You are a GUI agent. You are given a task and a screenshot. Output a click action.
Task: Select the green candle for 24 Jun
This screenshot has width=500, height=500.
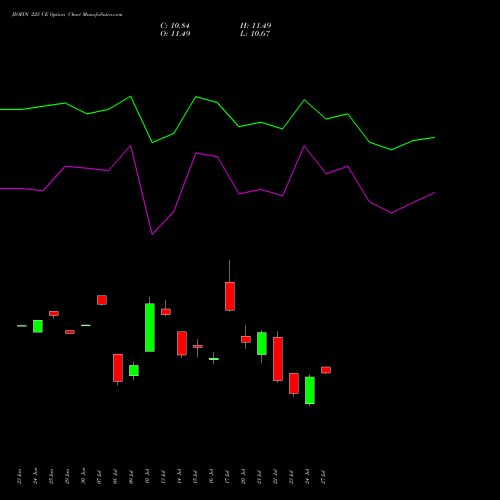[38, 326]
